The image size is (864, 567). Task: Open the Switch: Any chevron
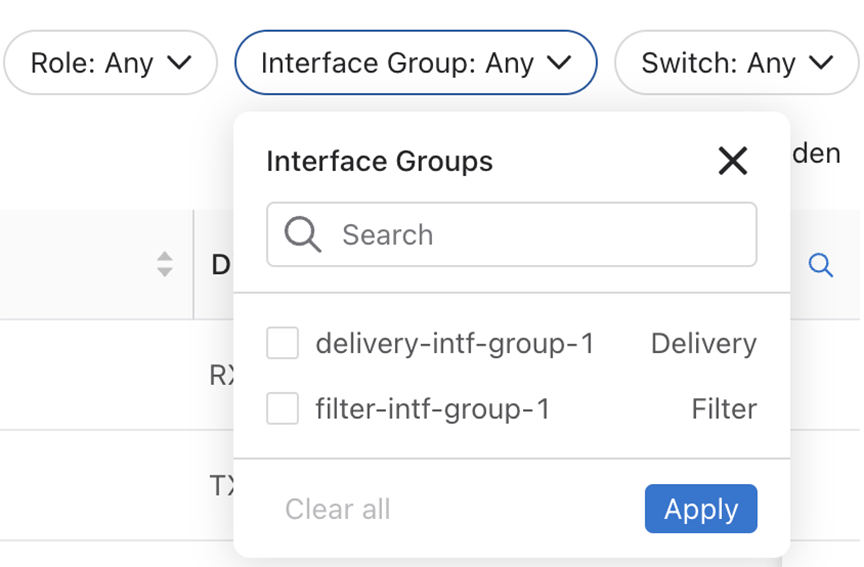(820, 63)
